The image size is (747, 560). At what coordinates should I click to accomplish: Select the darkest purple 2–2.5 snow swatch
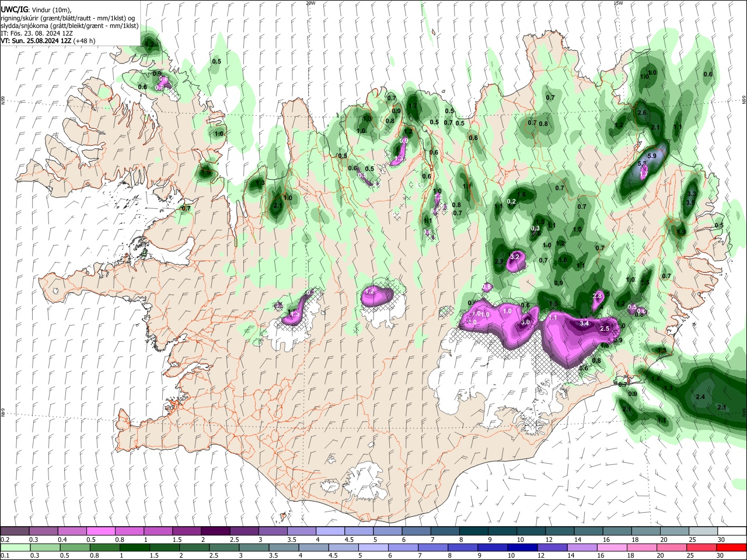(215, 531)
